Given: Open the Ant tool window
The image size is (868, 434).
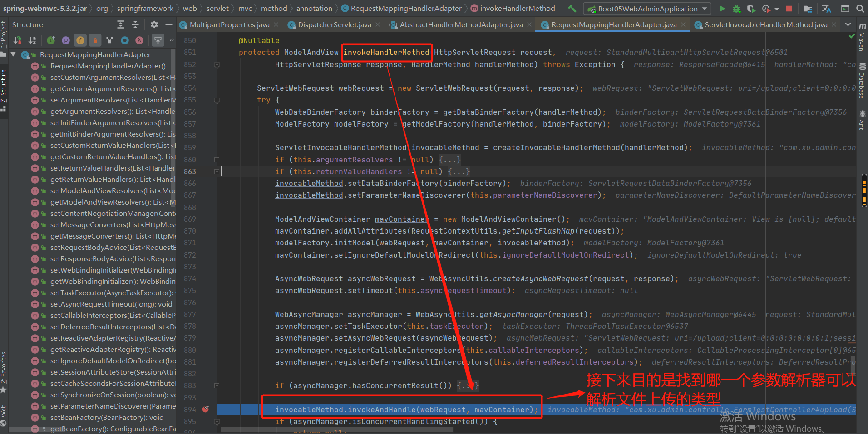Looking at the screenshot, I should pos(862,120).
